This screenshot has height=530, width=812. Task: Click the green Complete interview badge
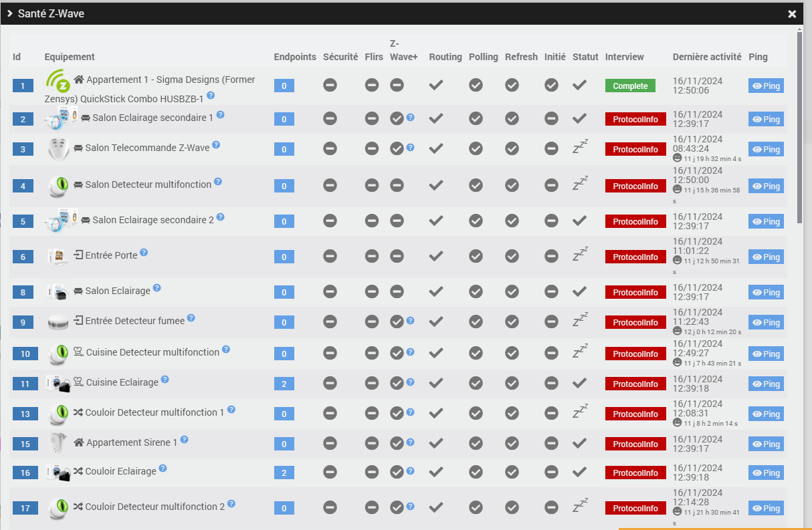[x=630, y=86]
